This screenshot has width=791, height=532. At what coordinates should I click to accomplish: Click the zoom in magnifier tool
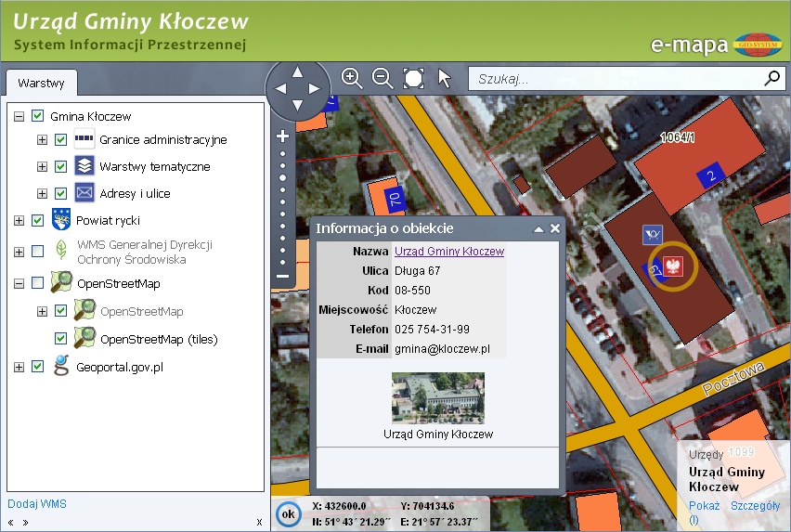pyautogui.click(x=352, y=78)
